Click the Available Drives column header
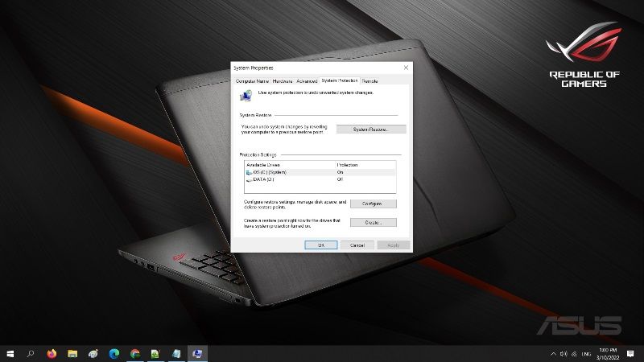The width and height of the screenshot is (644, 362). [x=290, y=165]
